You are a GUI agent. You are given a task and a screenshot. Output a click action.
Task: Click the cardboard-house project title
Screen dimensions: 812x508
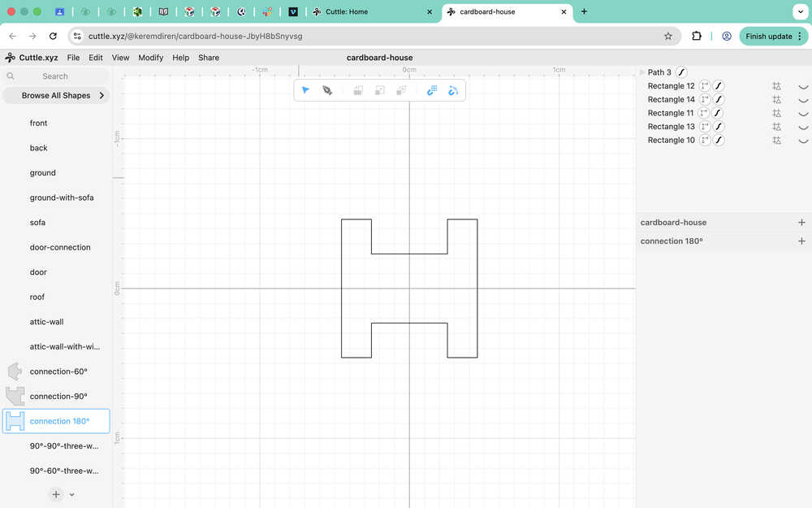click(379, 58)
